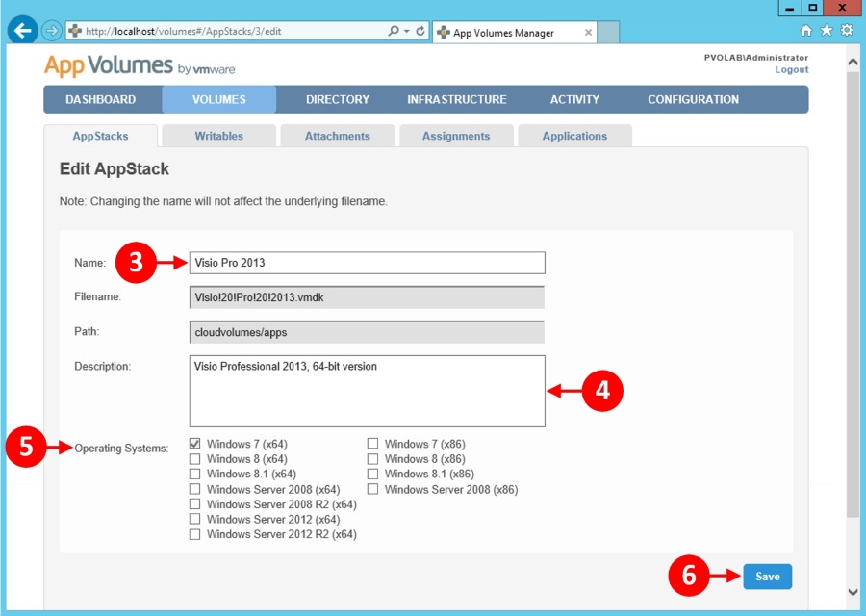This screenshot has height=616, width=866.
Task: Open the DIRECTORY menu
Action: click(x=338, y=99)
